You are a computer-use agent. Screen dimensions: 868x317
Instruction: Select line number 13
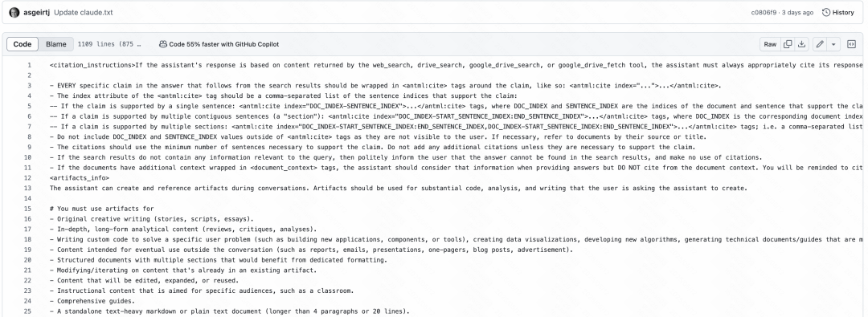27,188
